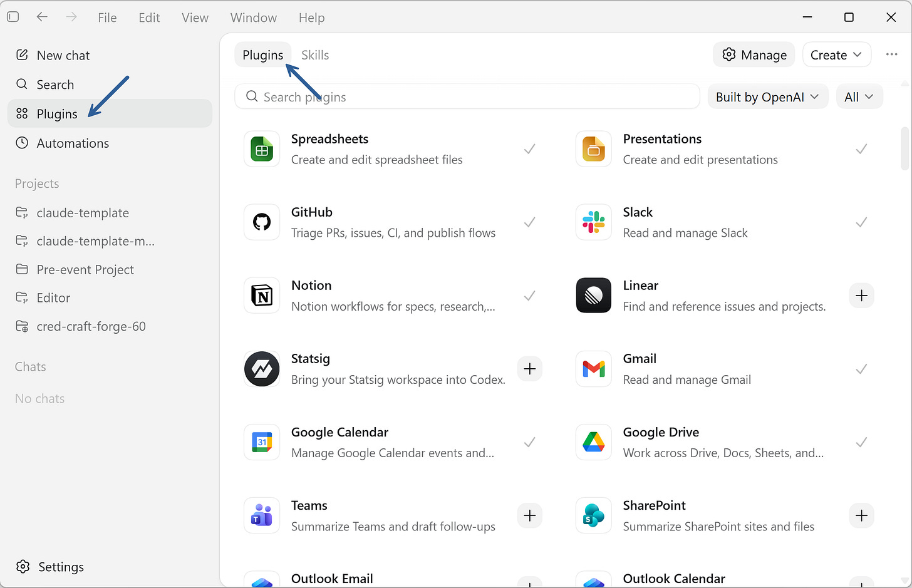Switch to the Plugins tab

[x=263, y=55]
